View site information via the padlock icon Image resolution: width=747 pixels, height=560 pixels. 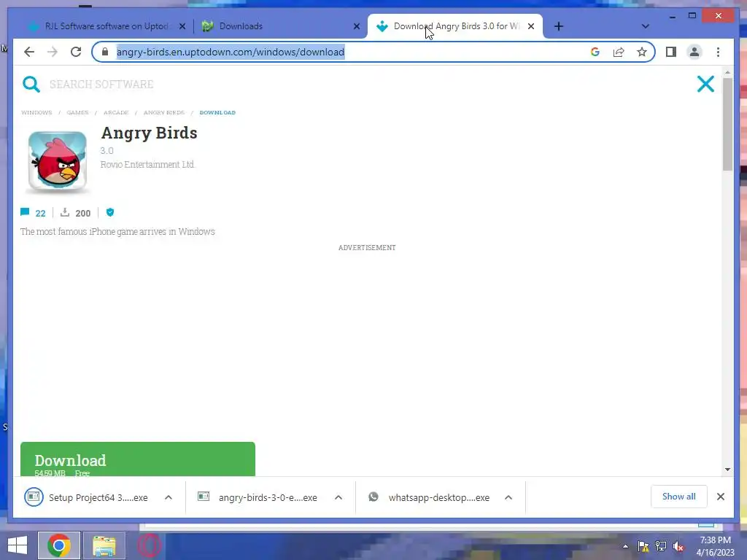pyautogui.click(x=105, y=52)
